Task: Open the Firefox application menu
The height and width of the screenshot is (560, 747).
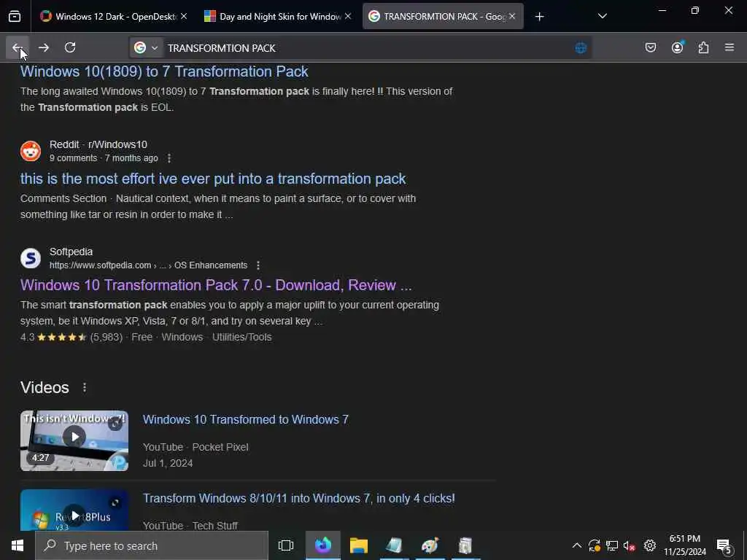Action: point(729,47)
